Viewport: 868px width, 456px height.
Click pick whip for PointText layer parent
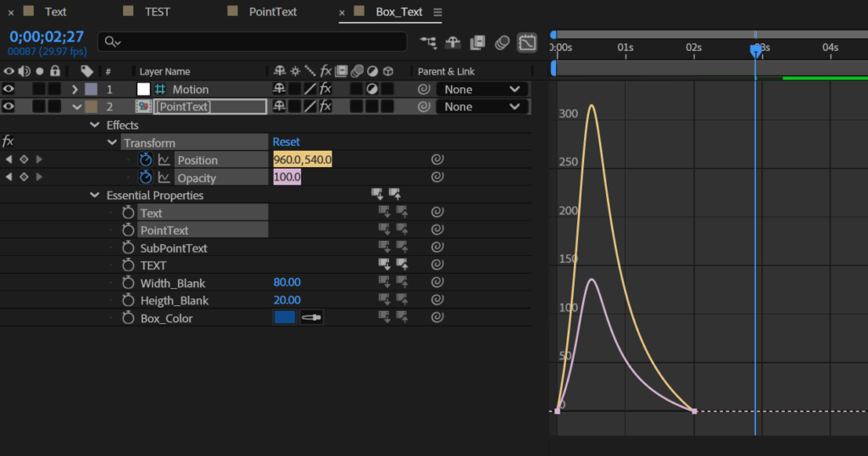(424, 107)
